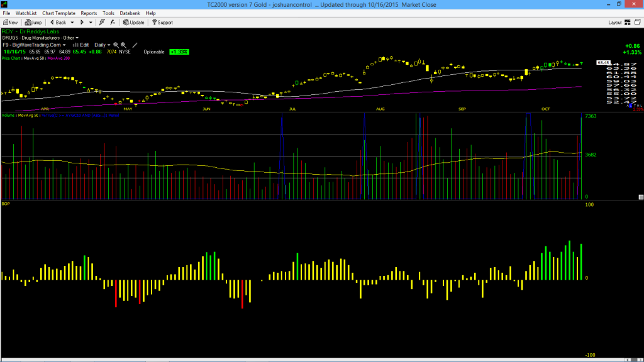
Task: Click the Price Chart indicator label
Action: pos(11,58)
